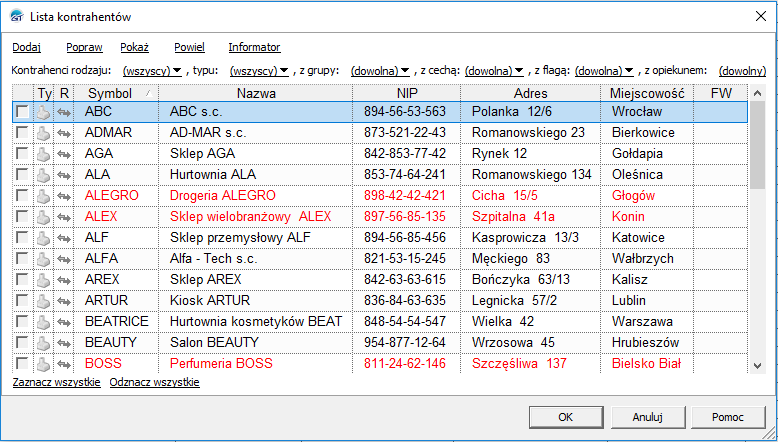
Task: Expand the 'z cechą' (dowolna) dropdown
Action: click(494, 71)
